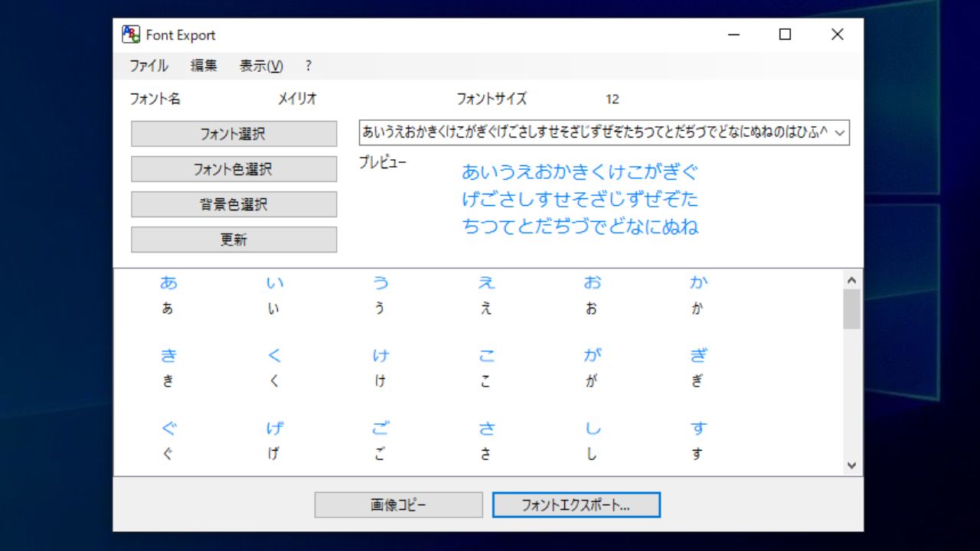Viewport: 980px width, 551px height.
Task: Select the し glyph cell
Action: click(x=592, y=440)
